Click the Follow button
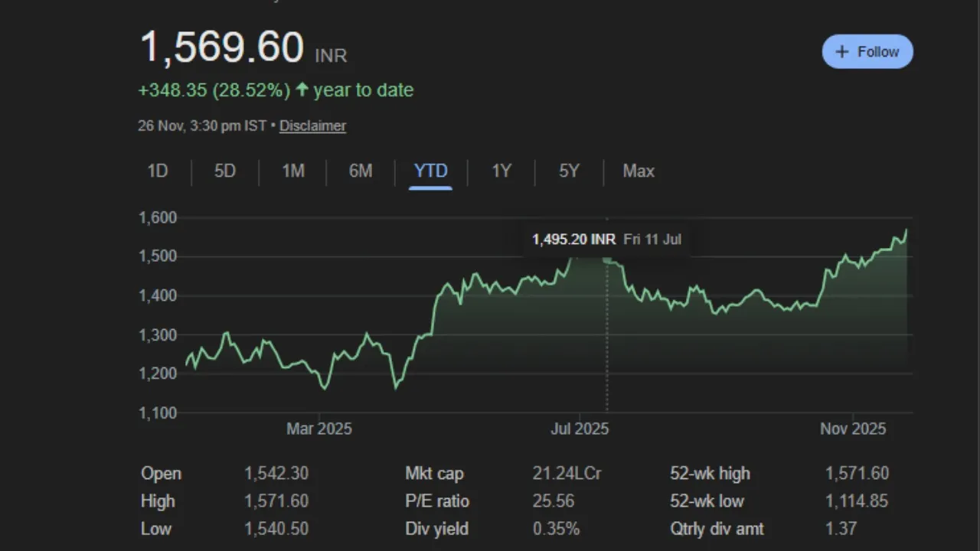Screen dimensions: 980x551 (x=867, y=51)
